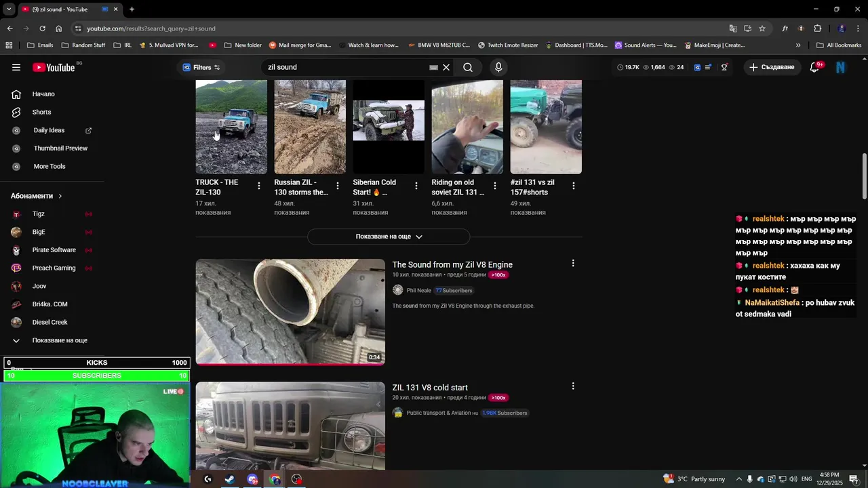Open the Създаване create button
This screenshot has height=488, width=868.
tap(772, 67)
